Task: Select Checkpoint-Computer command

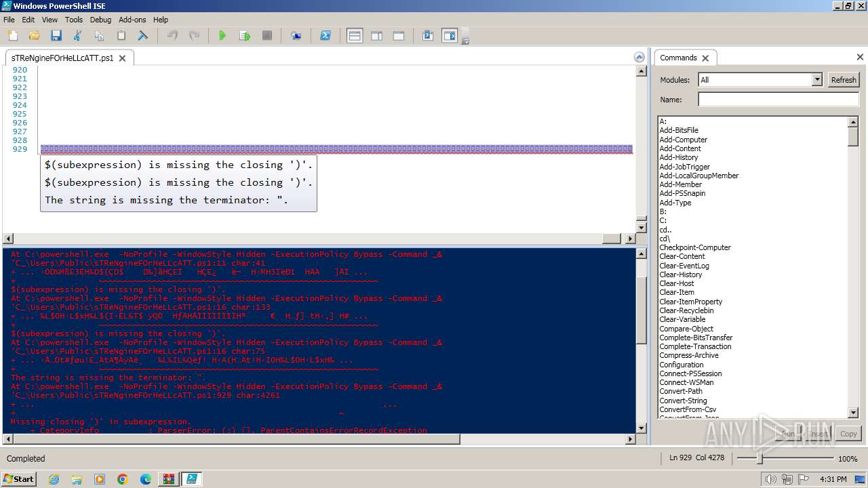Action: (695, 247)
